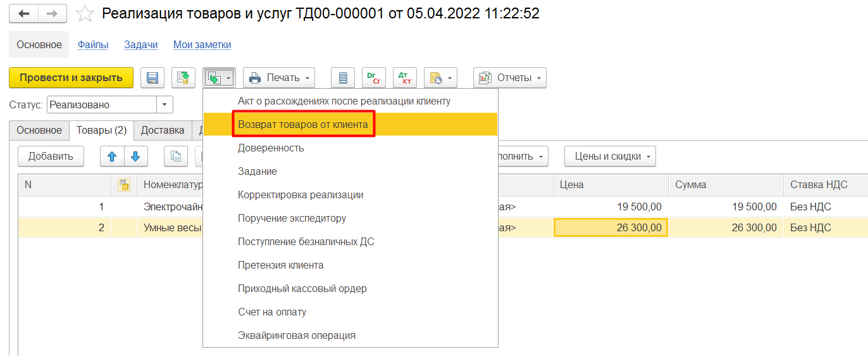This screenshot has width=868, height=356.
Task: Select the highlighted price cell 26 300,00
Action: (611, 227)
